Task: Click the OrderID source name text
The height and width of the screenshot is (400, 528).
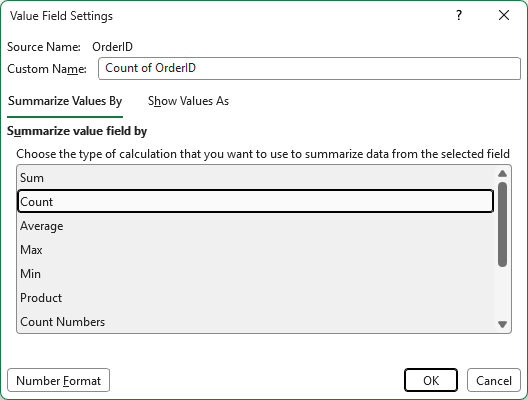Action: pos(112,47)
